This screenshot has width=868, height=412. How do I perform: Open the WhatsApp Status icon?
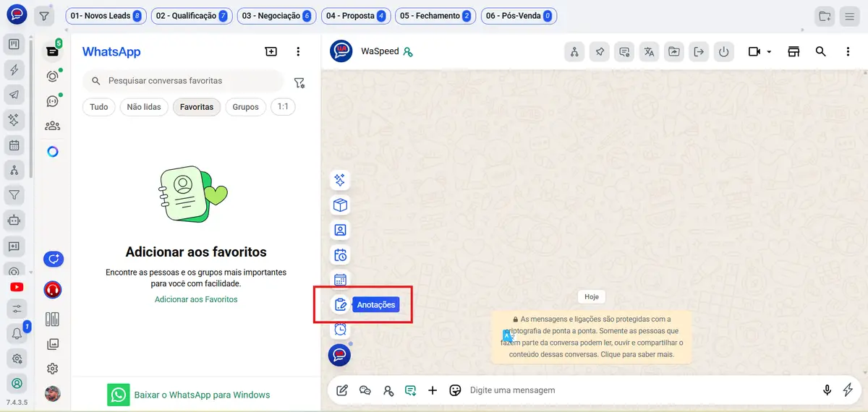point(52,76)
